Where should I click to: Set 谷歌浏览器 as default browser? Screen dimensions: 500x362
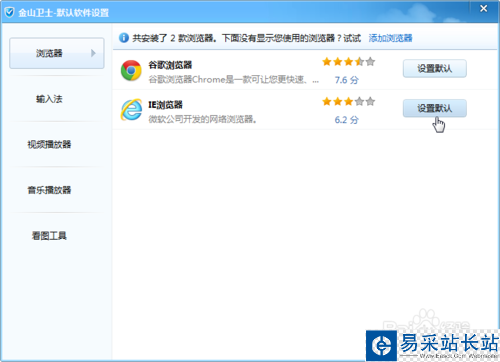point(435,69)
